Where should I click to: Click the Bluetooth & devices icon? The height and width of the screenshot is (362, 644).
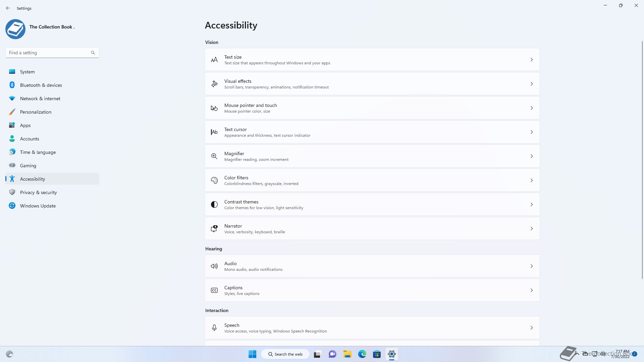pos(12,85)
